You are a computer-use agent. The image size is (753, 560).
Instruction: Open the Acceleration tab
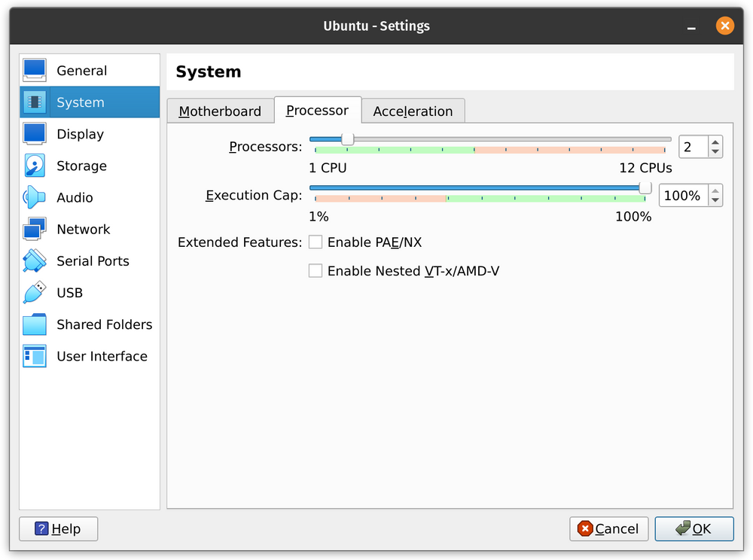pos(413,111)
